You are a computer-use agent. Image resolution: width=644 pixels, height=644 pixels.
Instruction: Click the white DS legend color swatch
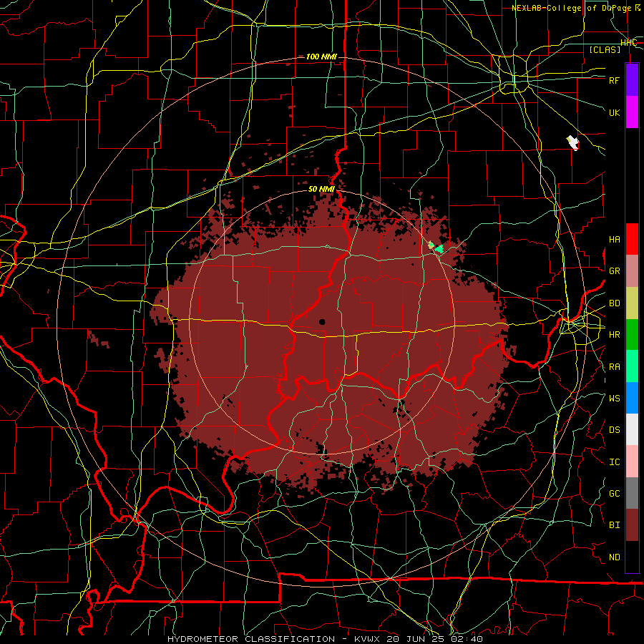pyautogui.click(x=632, y=429)
